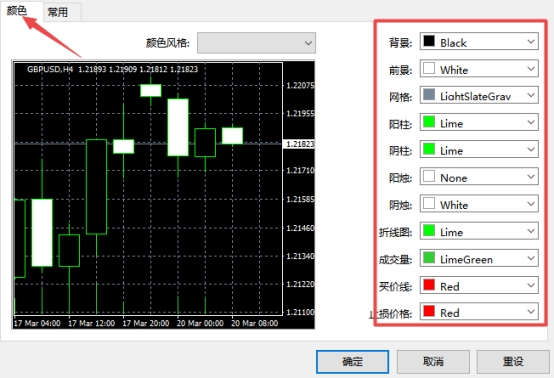This screenshot has width=554, height=378.
Task: Click the 20 Mar 08:00 time label
Action: 255,323
